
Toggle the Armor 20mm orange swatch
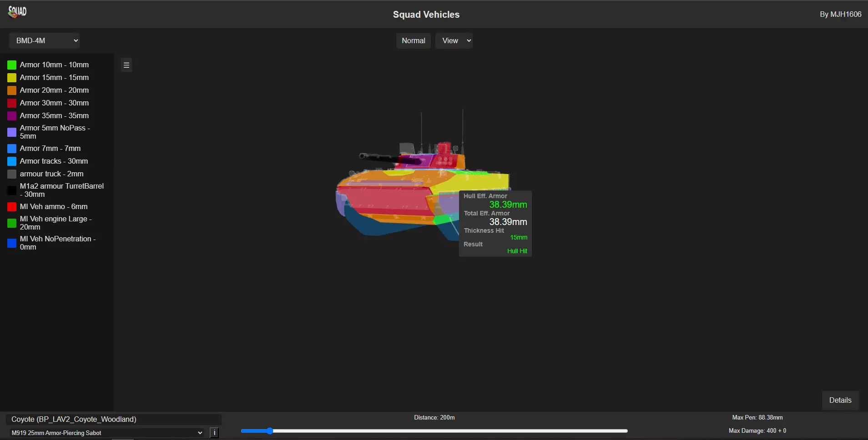coord(12,90)
